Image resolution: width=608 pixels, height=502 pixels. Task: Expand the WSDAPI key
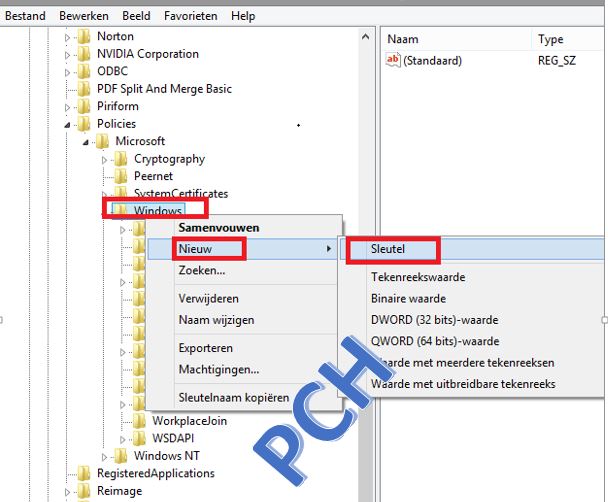click(x=123, y=440)
